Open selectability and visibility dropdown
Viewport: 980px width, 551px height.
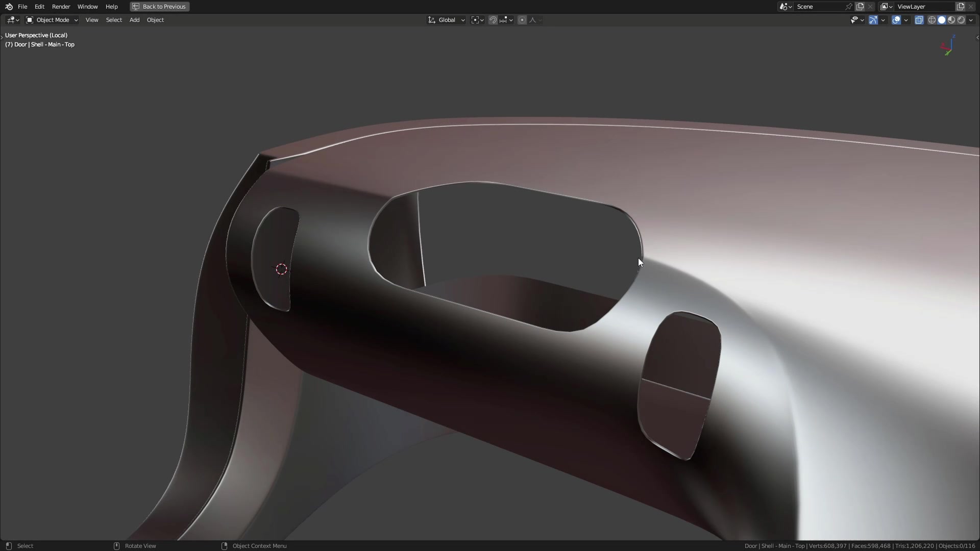coord(857,20)
